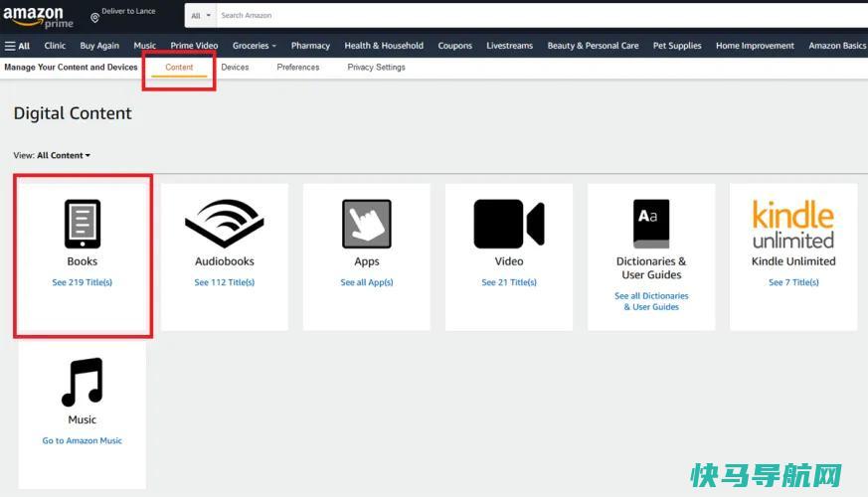Click the Video camera icon
This screenshot has height=497, width=868.
[509, 224]
